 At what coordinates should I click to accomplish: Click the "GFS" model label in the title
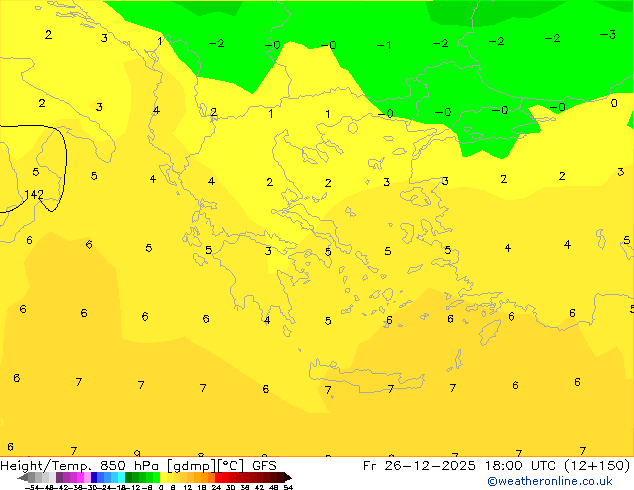coord(264,466)
